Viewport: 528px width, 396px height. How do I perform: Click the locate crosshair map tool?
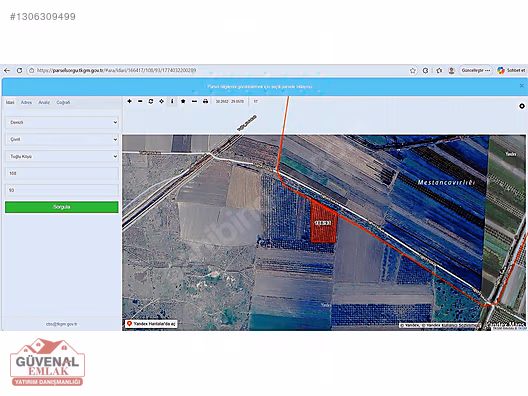[162, 101]
